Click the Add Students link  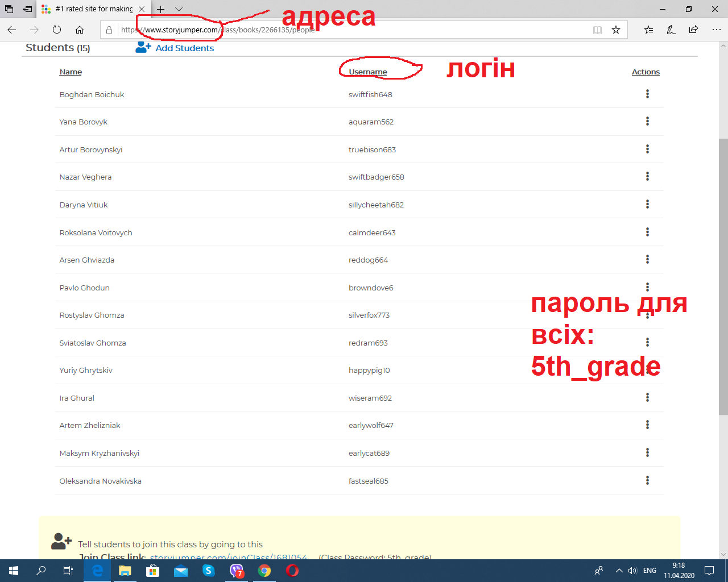pyautogui.click(x=184, y=48)
